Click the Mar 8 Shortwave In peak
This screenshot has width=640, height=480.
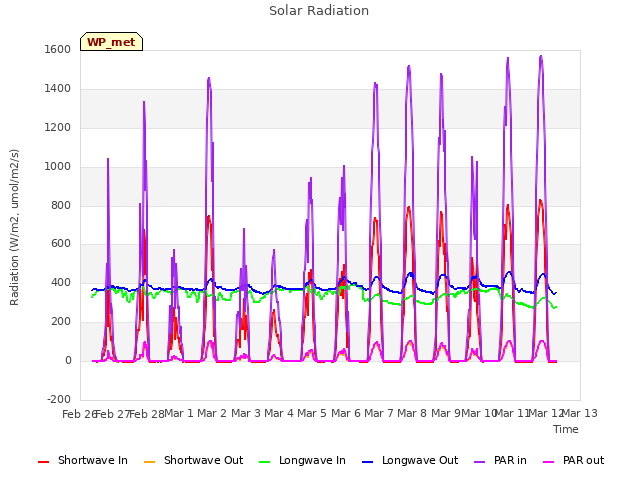pos(409,207)
